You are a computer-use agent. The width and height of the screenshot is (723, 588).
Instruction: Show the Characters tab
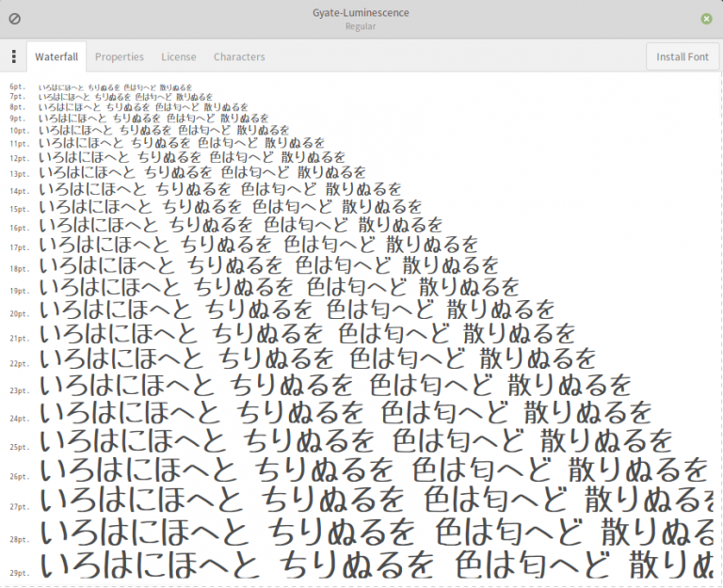[239, 56]
